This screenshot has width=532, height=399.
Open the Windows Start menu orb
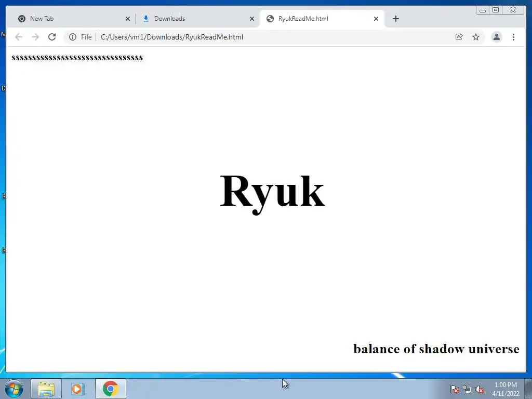[x=14, y=389]
